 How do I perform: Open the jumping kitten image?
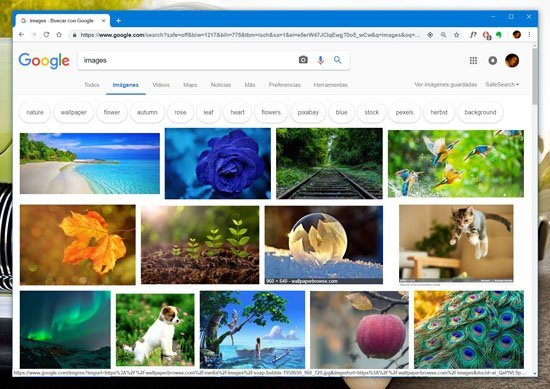click(456, 244)
